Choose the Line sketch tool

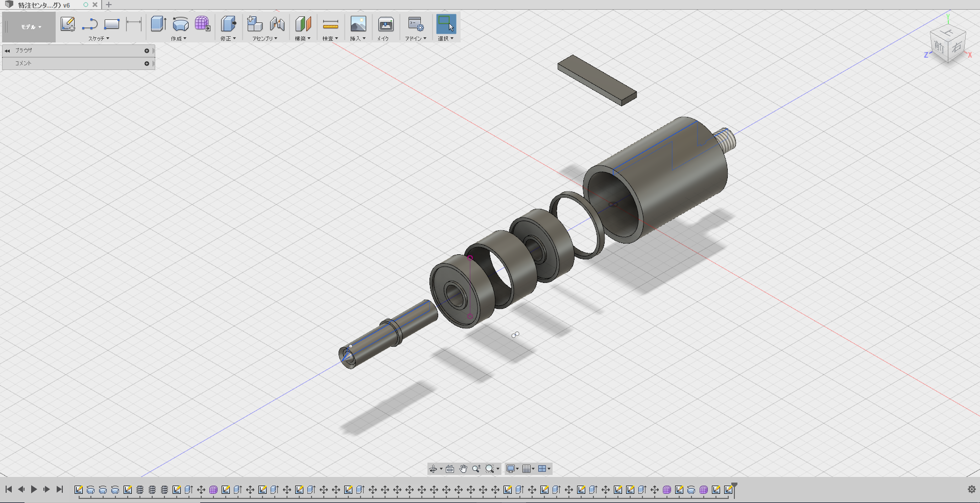pyautogui.click(x=89, y=24)
